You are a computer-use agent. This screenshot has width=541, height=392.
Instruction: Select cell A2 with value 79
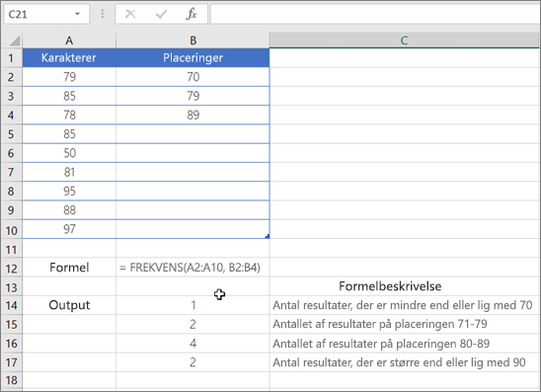(x=69, y=77)
